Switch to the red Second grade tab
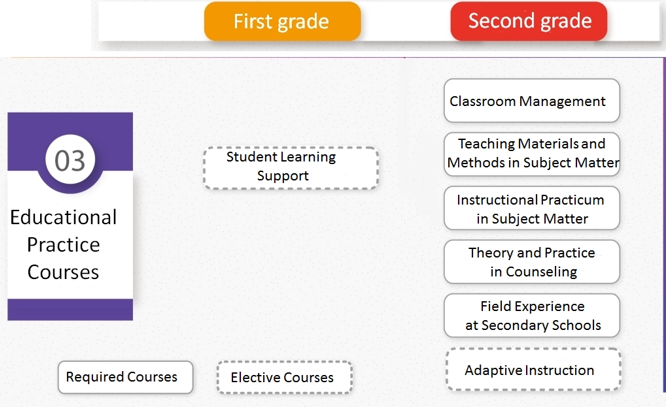This screenshot has width=666, height=407. pyautogui.click(x=529, y=21)
